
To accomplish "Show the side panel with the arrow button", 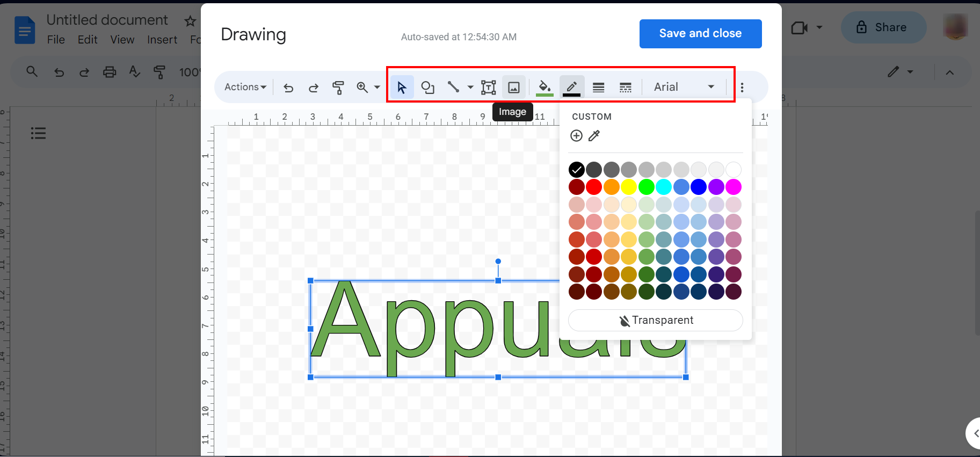I will [975, 433].
